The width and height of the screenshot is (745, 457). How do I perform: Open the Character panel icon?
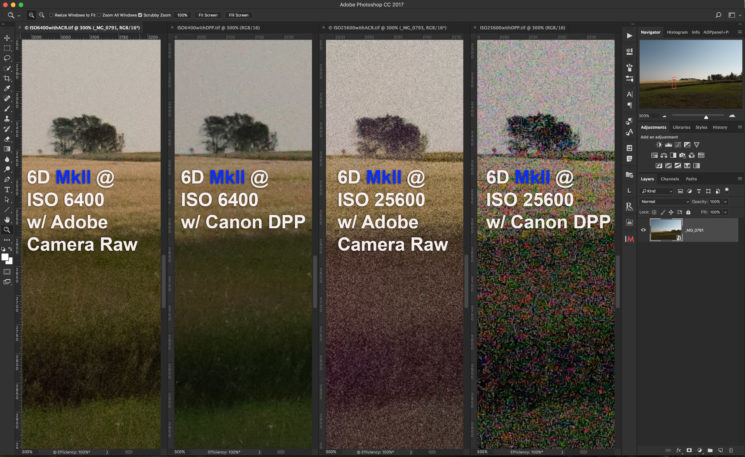630,94
